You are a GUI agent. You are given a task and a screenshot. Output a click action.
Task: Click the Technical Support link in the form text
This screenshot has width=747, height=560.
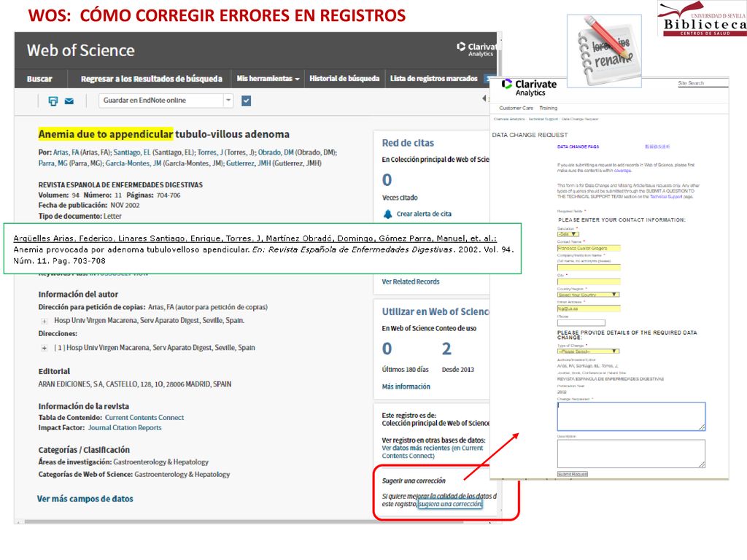pos(667,197)
